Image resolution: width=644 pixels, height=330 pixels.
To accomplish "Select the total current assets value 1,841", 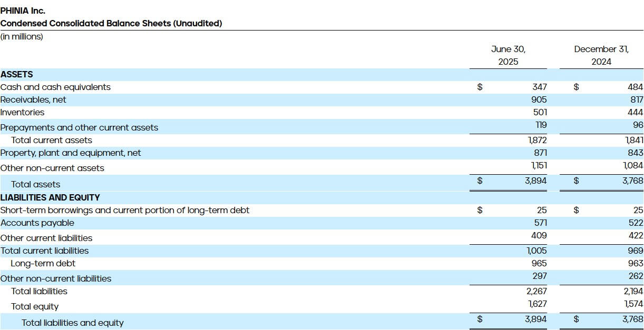I will (x=634, y=140).
